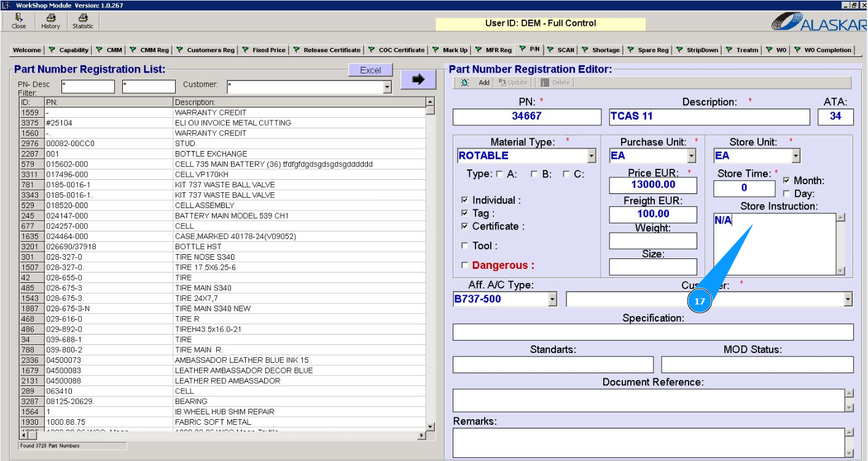Click the Specification input field

(652, 332)
